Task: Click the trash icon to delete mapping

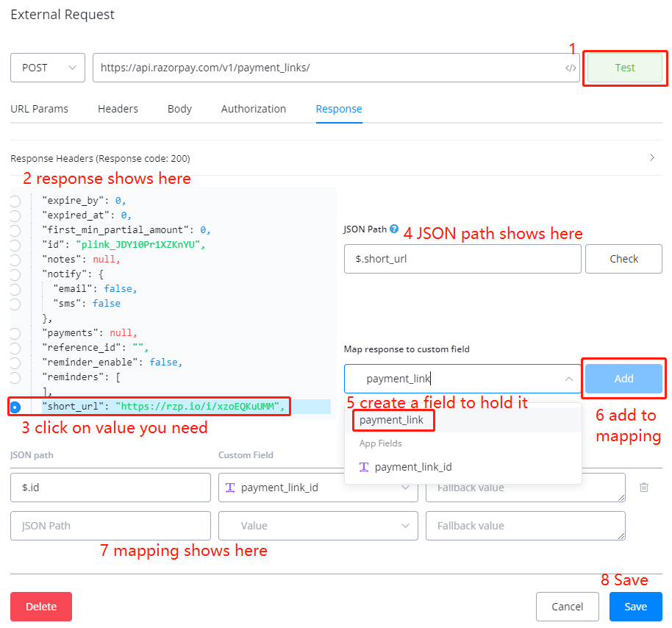Action: 644,487
